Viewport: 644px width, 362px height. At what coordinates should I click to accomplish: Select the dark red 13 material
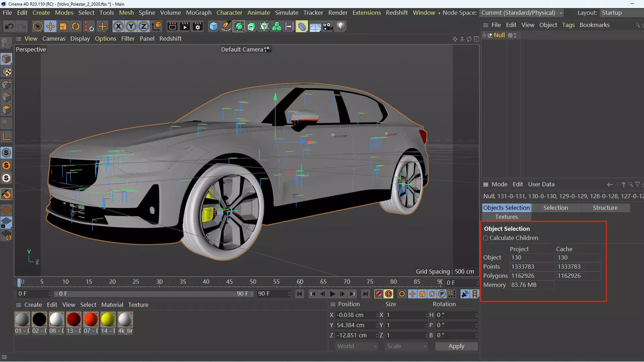point(73,319)
